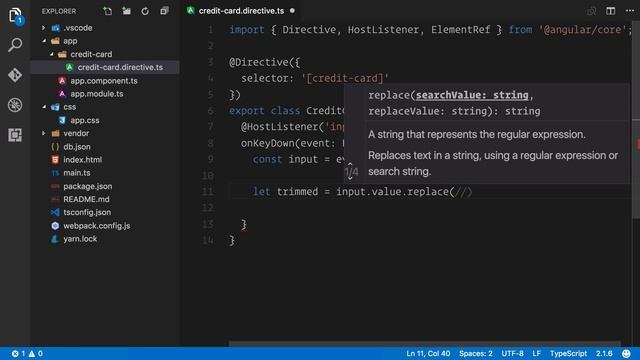Send feedback using the smiley icon

[626, 353]
